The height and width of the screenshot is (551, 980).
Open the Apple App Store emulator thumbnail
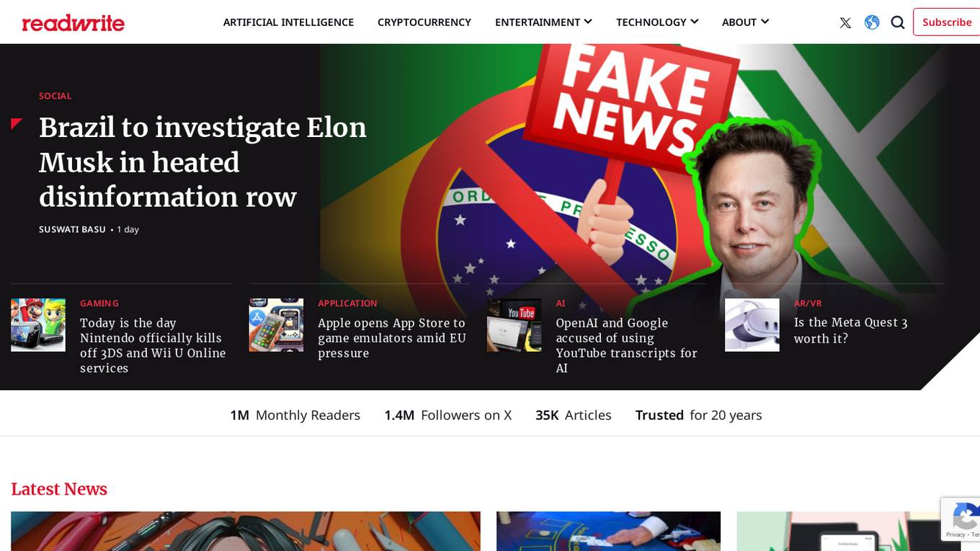tap(276, 325)
